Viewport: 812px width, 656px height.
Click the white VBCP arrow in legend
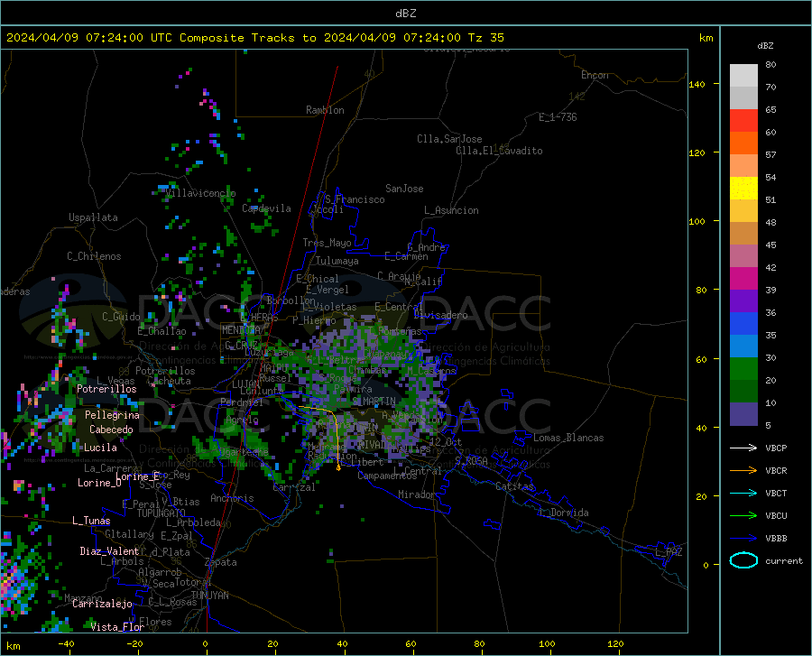click(x=743, y=448)
